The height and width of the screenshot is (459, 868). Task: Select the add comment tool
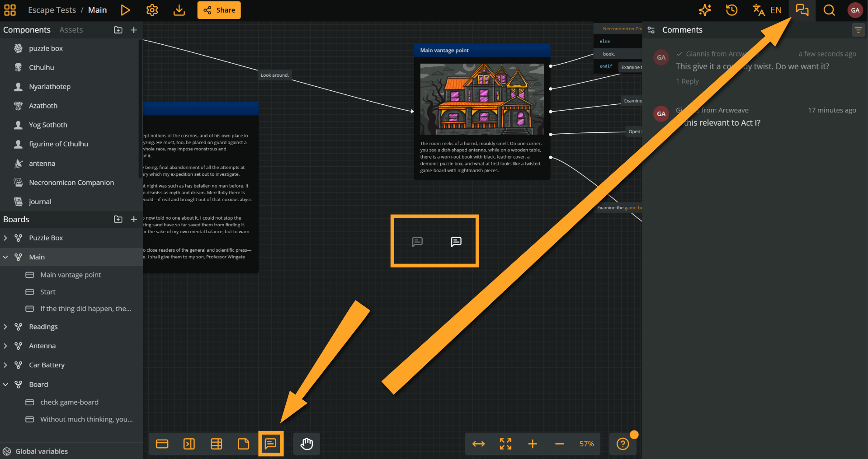[271, 444]
